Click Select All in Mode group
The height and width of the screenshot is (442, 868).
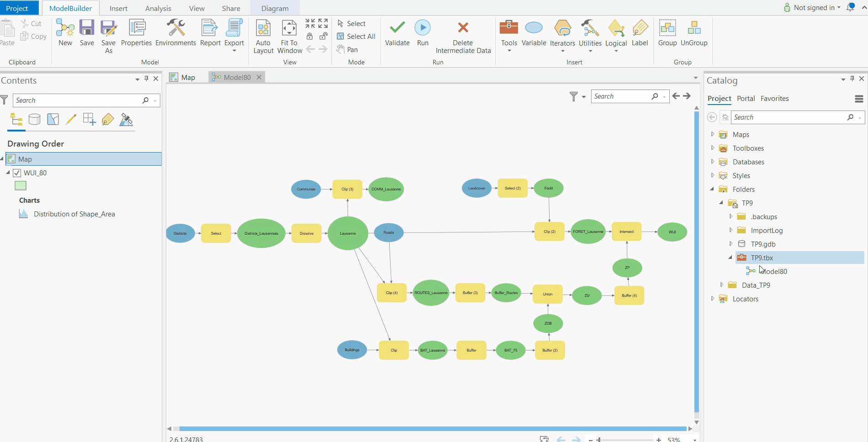click(x=356, y=37)
